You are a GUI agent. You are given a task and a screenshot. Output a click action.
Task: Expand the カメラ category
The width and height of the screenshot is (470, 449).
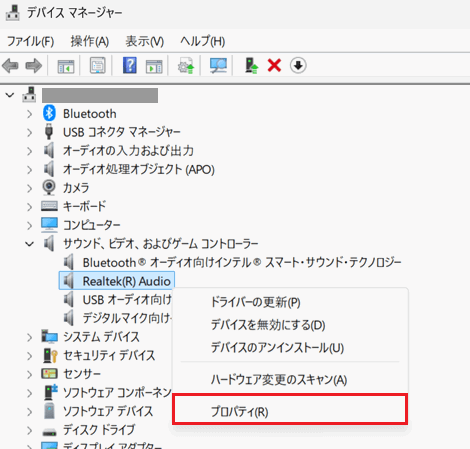click(x=30, y=188)
